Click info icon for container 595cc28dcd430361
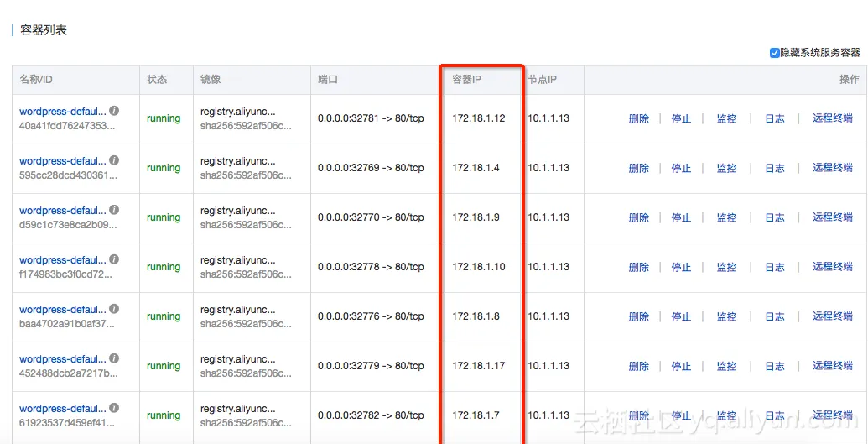This screenshot has width=868, height=444. click(114, 160)
